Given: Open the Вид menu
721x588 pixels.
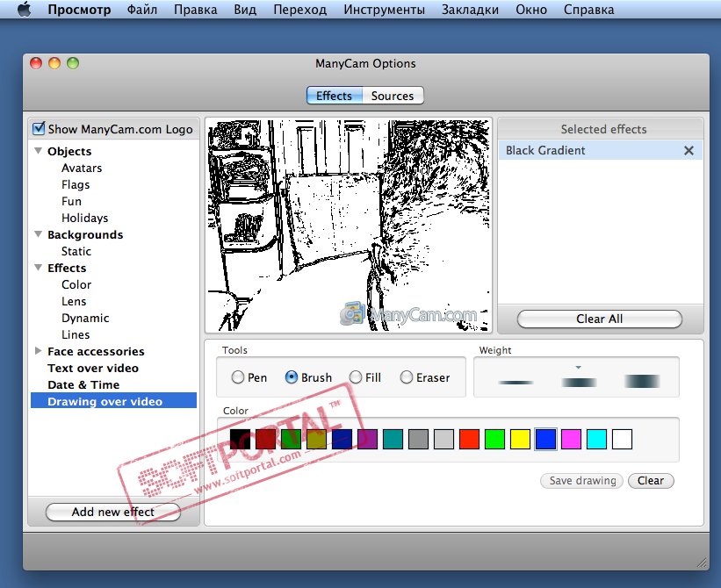Looking at the screenshot, I should 245,10.
